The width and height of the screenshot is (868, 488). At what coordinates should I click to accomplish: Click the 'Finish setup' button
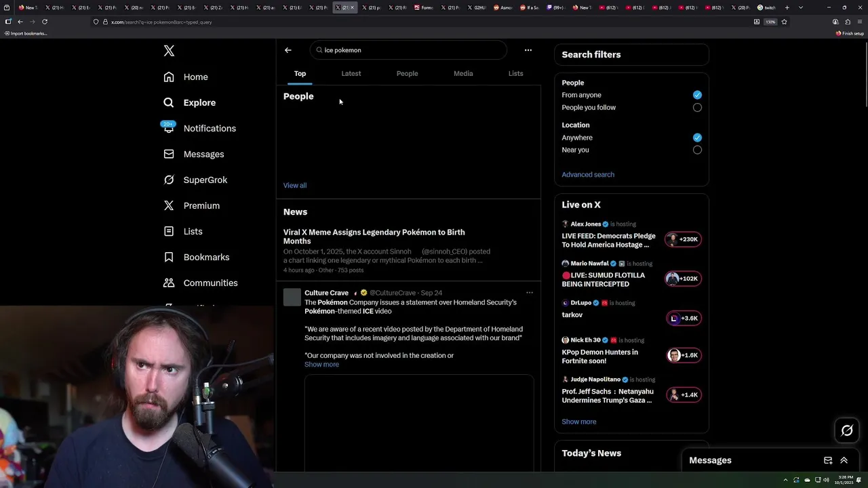pos(850,33)
